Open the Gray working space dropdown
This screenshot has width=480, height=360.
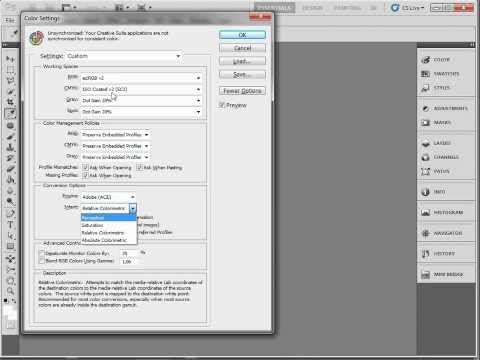click(x=142, y=100)
